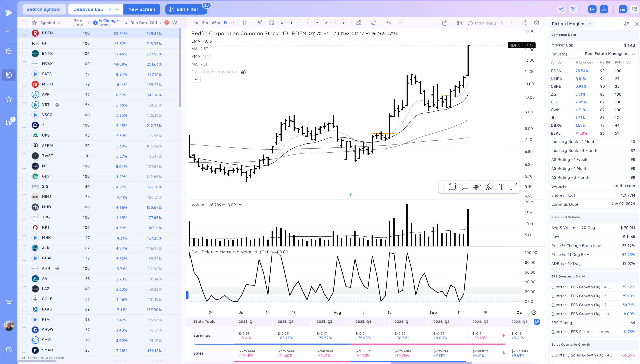Open the X (Twitter) share icon

[x=573, y=9]
